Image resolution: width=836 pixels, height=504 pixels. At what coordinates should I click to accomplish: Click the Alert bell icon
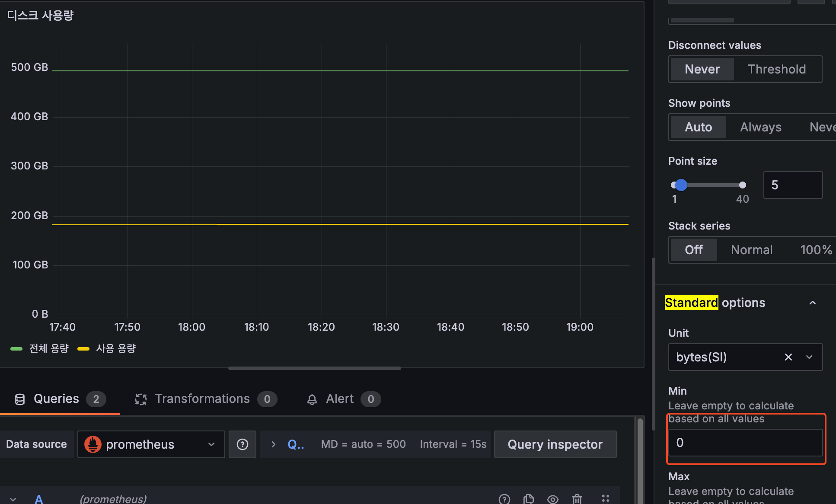[x=312, y=399]
